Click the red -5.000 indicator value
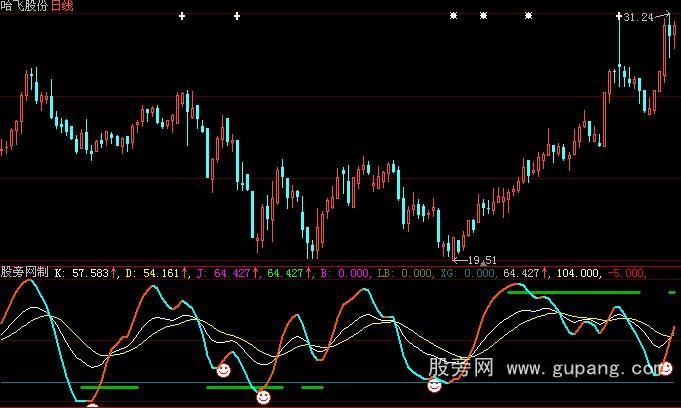This screenshot has width=681, height=408. pyautogui.click(x=628, y=272)
